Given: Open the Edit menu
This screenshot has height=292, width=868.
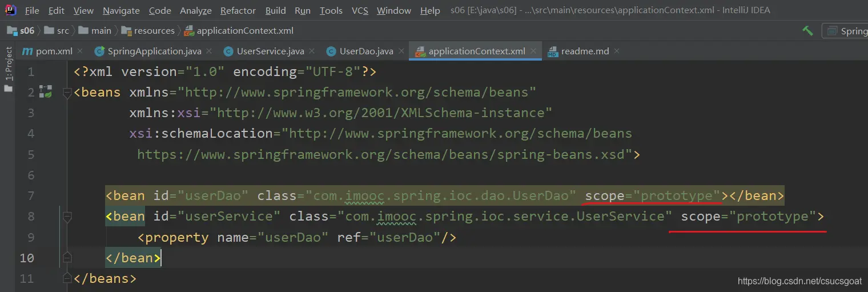Looking at the screenshot, I should (x=57, y=10).
